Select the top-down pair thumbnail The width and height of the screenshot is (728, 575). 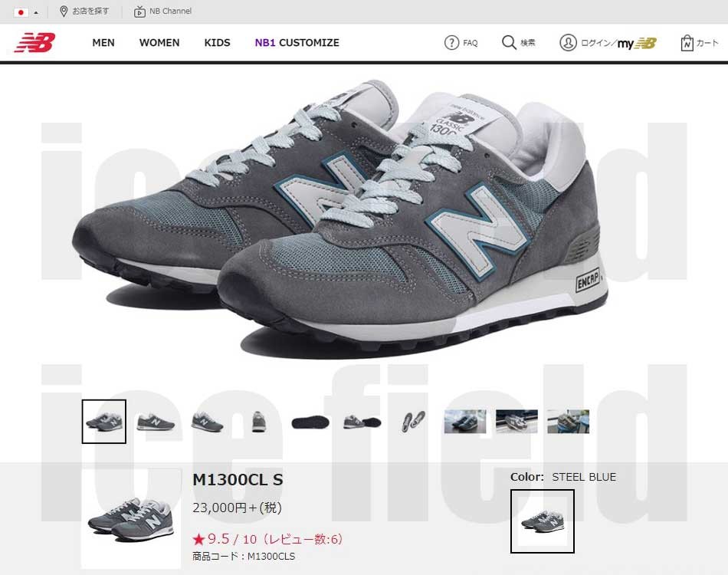click(x=413, y=422)
